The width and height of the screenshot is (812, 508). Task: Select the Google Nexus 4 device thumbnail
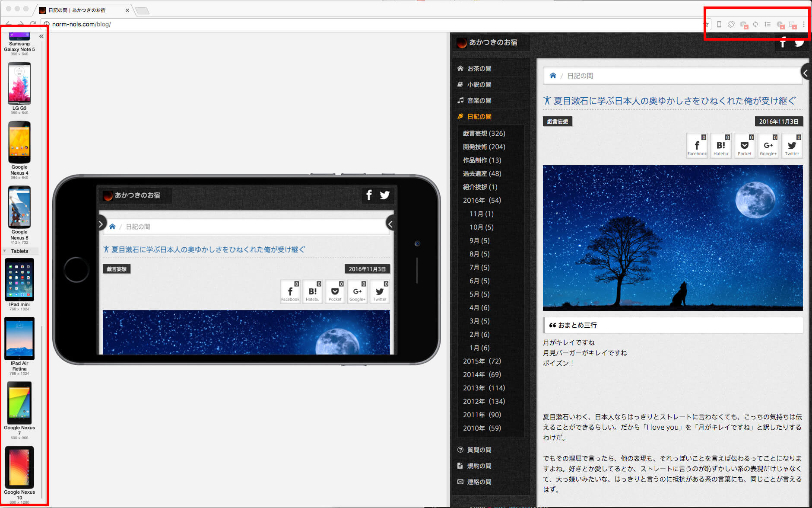[19, 142]
